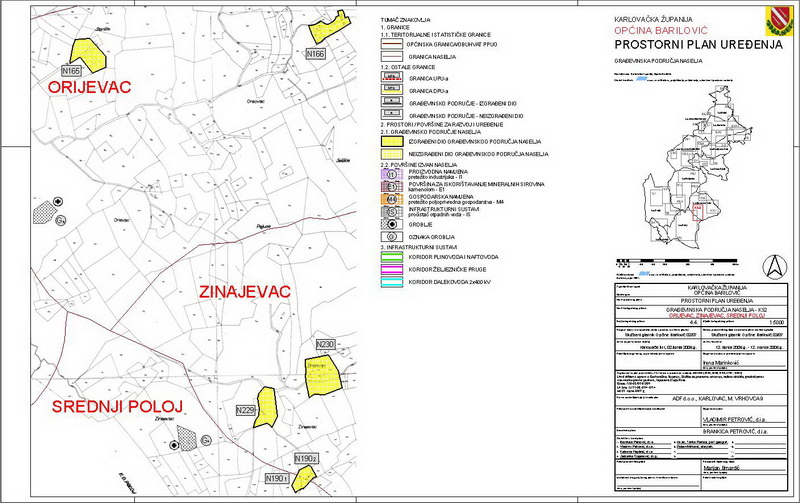This screenshot has width=800, height=503.
Task: Click BRANKICA PETROVIĆ, d.i.a. in title block
Action: 735,432
